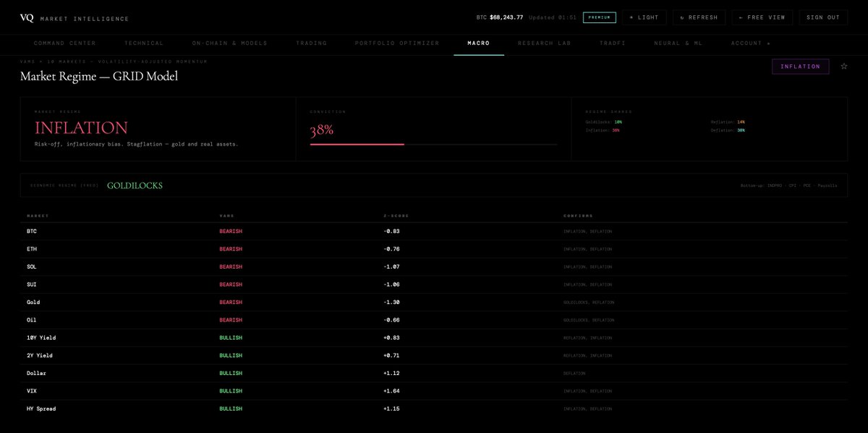Click Inflation 38% regime share
The height and width of the screenshot is (433, 868).
(603, 130)
